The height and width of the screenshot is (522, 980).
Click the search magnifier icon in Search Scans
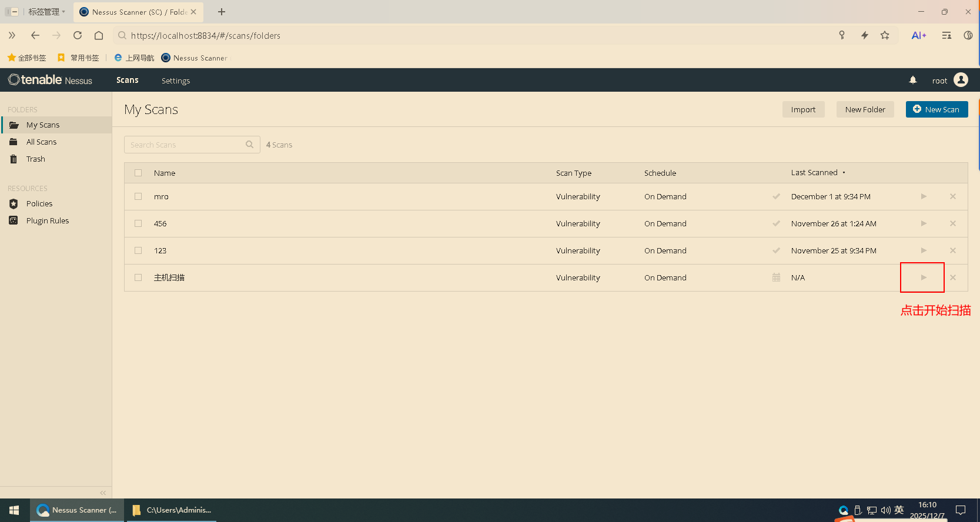click(x=249, y=145)
